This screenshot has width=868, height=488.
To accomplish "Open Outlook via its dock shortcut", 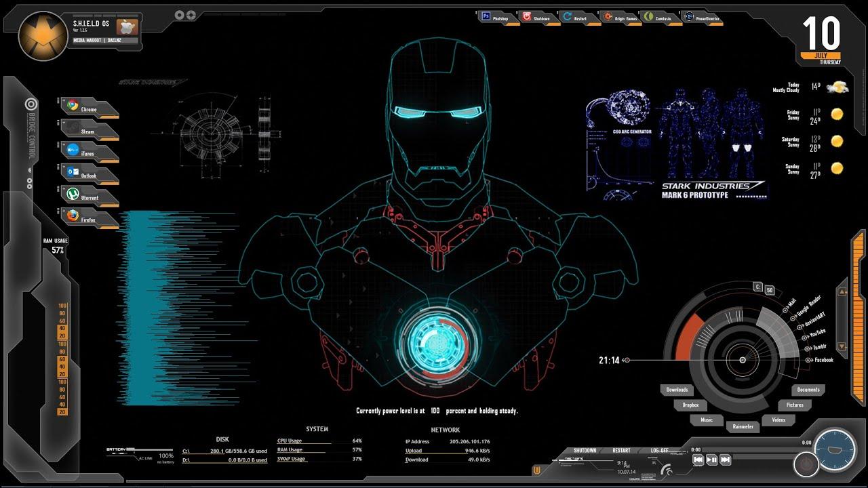I will [x=85, y=175].
